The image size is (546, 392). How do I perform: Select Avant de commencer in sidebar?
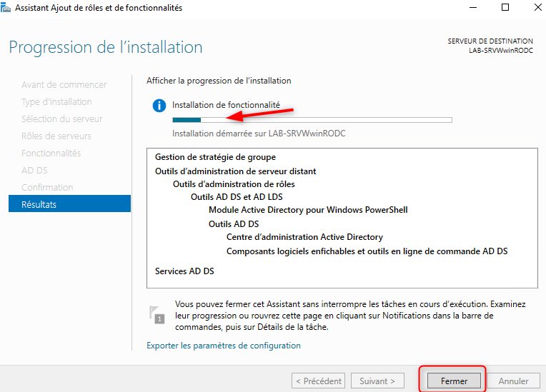click(64, 84)
